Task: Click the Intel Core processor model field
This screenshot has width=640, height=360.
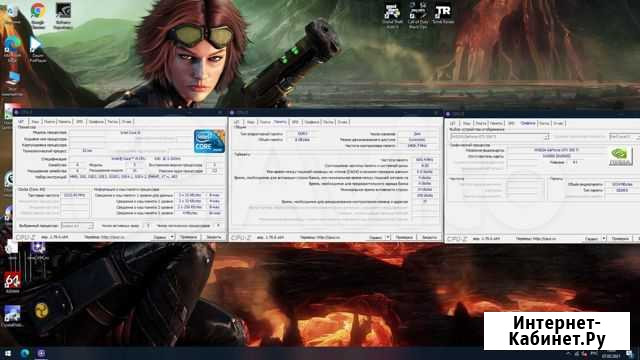Action: click(130, 133)
